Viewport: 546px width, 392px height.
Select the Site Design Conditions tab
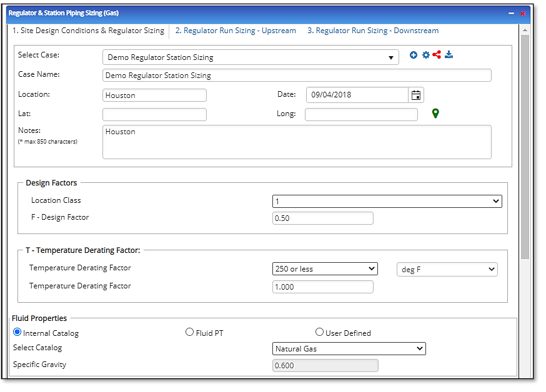click(87, 30)
